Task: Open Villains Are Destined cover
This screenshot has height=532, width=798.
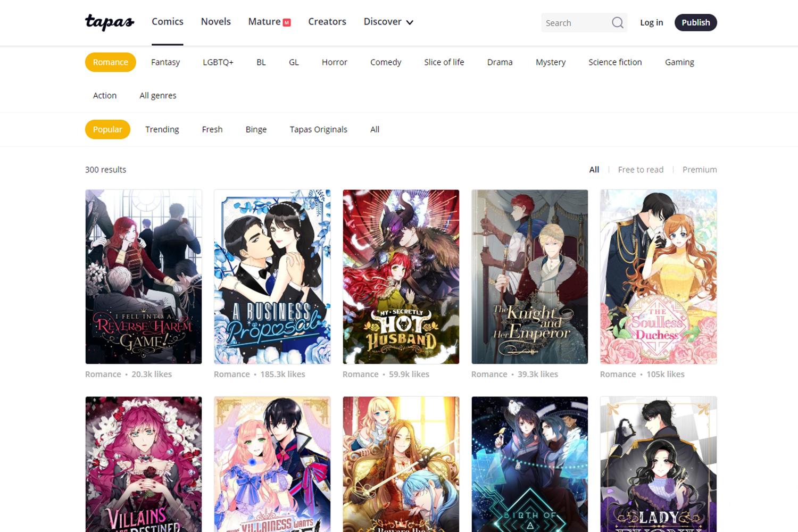Action: [144, 464]
